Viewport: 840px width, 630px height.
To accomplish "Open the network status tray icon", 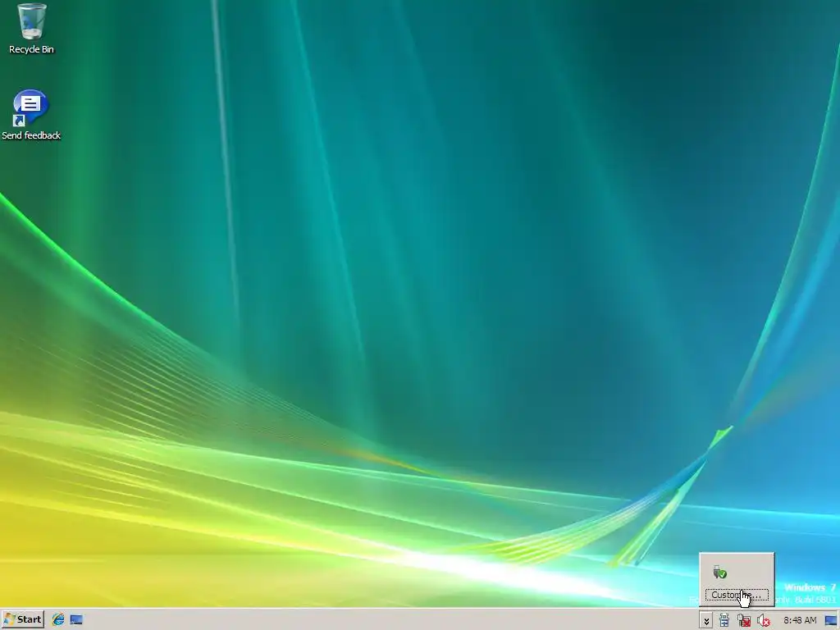I will click(x=743, y=620).
